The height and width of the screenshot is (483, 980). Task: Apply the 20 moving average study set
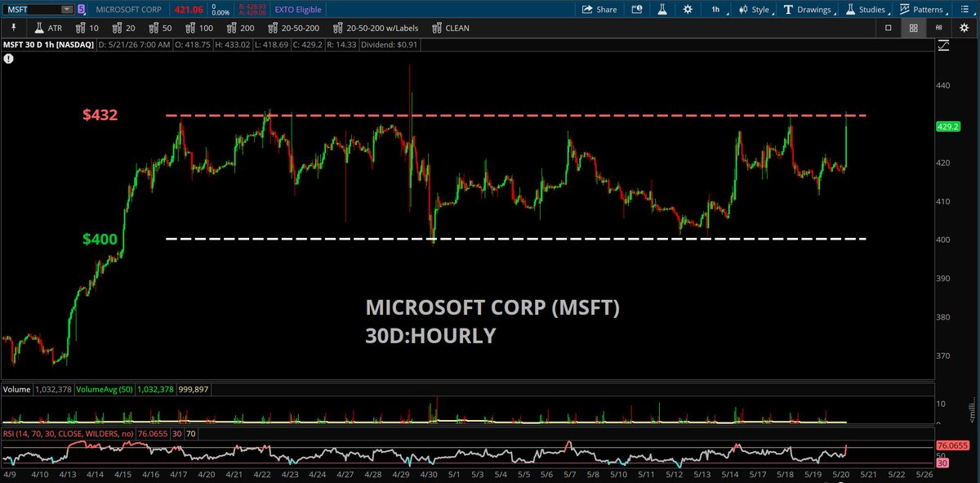tap(122, 28)
